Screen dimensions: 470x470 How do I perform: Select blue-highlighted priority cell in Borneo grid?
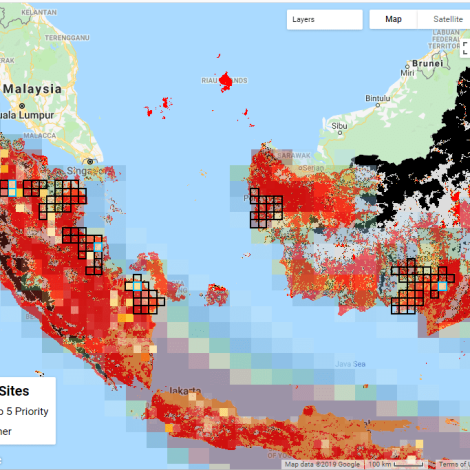442,286
